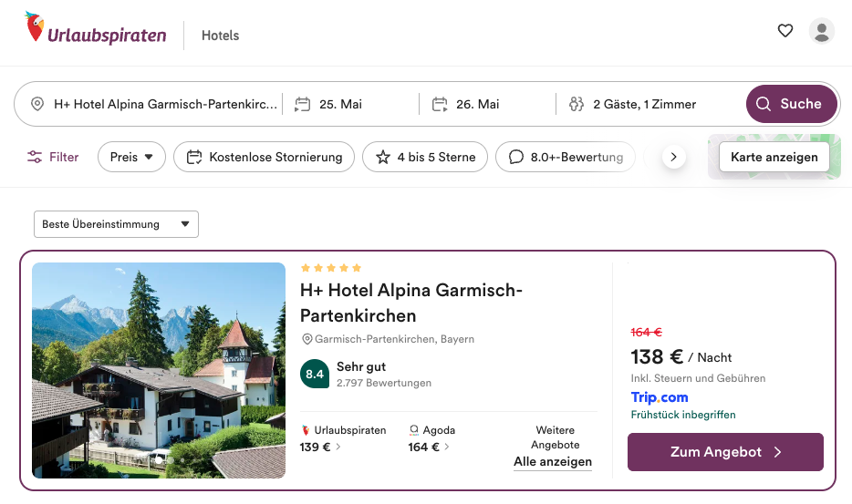Image resolution: width=852 pixels, height=504 pixels.
Task: Open the Beste Übereinstimmung sort dropdown
Action: tap(116, 224)
